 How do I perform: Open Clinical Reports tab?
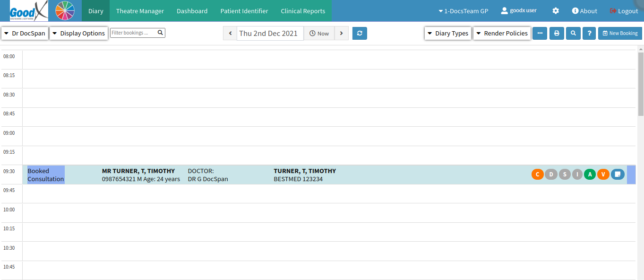coord(303,11)
